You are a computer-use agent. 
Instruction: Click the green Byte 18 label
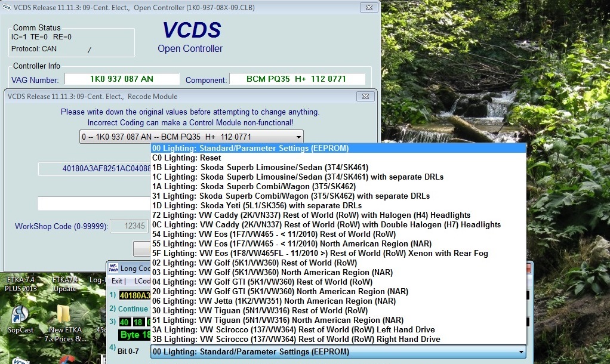click(135, 335)
